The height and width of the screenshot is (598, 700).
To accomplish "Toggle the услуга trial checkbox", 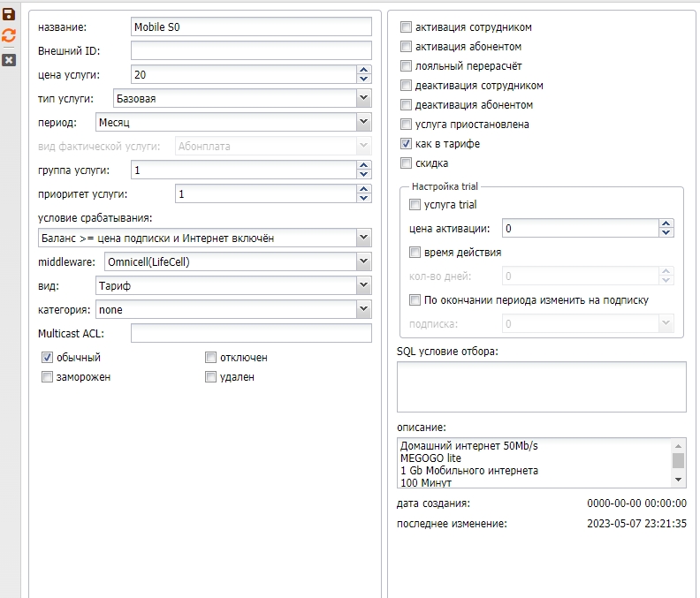I will (x=415, y=205).
